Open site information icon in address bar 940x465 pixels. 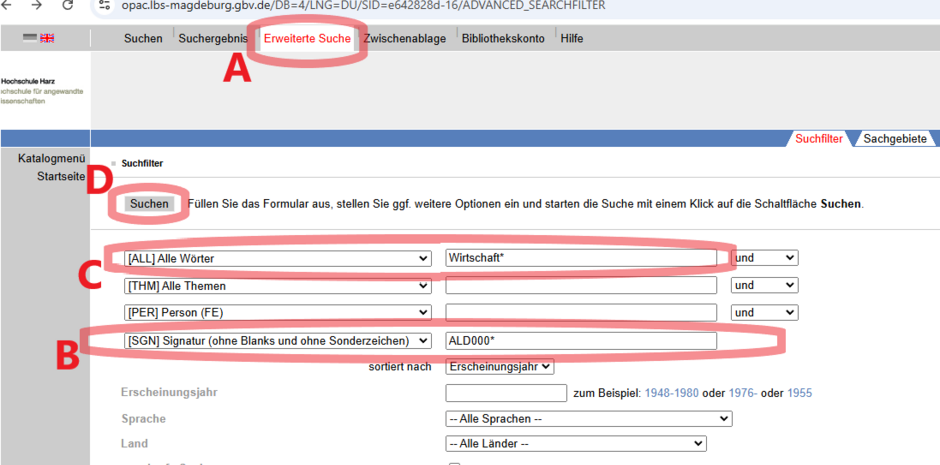point(104,5)
